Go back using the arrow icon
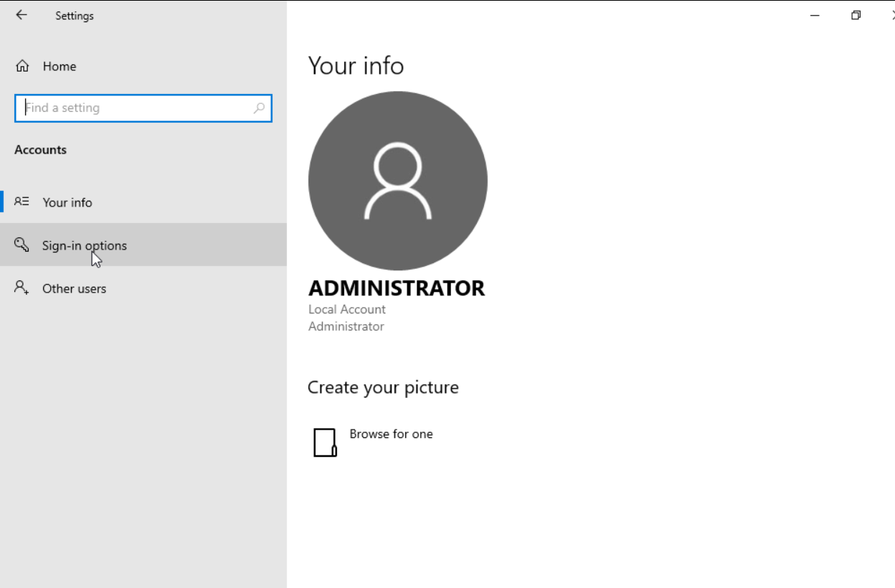This screenshot has height=588, width=895. click(x=22, y=15)
